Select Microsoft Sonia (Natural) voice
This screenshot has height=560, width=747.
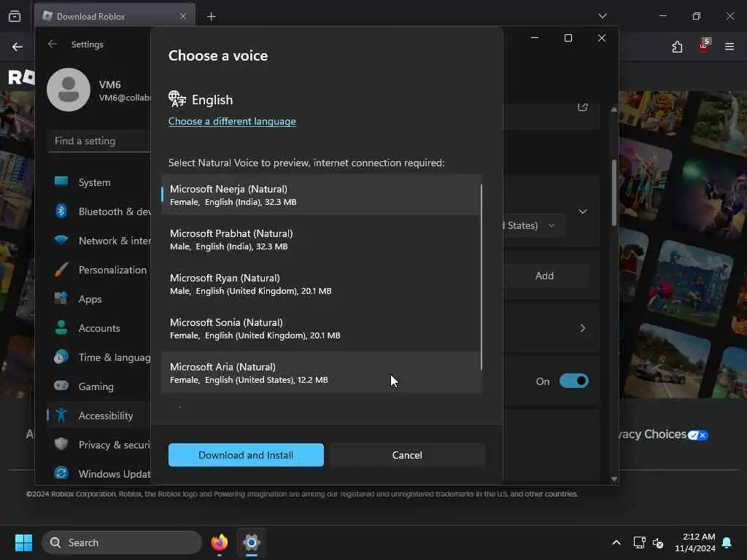321,328
